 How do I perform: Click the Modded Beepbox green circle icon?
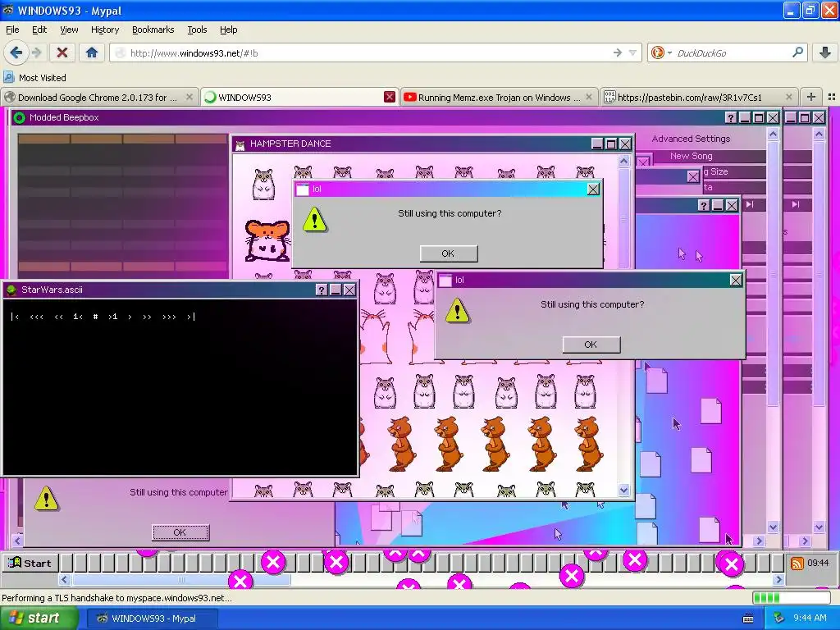[x=20, y=118]
